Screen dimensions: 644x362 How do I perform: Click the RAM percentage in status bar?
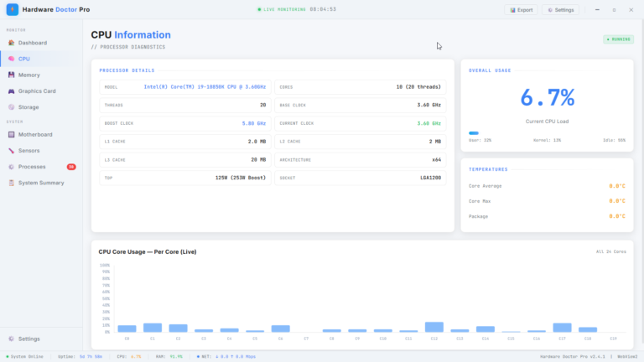[176, 357]
